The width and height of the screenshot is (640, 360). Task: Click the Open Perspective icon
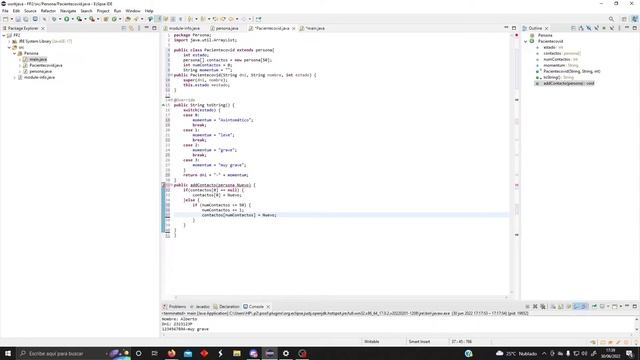click(624, 19)
